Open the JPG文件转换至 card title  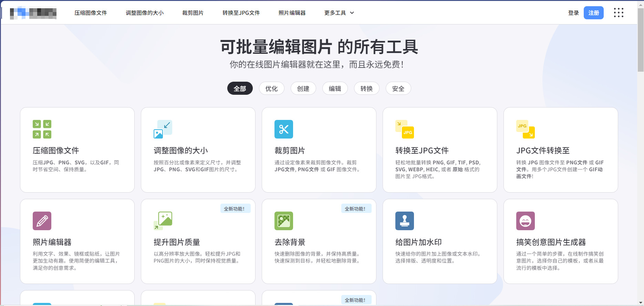coord(543,151)
